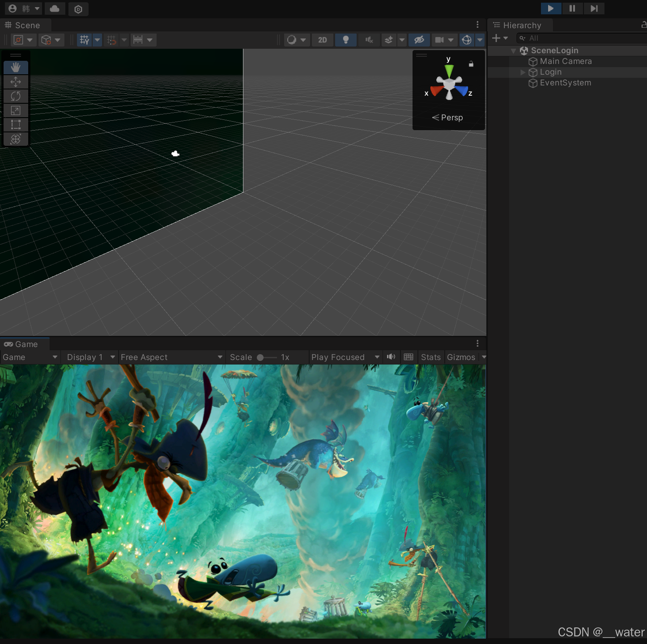Click the increment snapping ruler icon

tap(138, 40)
